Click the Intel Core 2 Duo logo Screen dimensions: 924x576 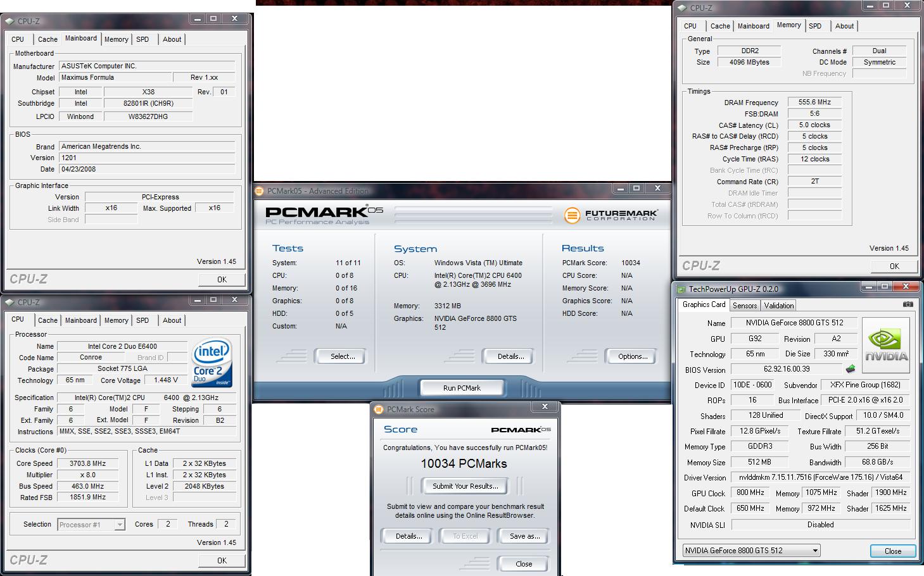[212, 363]
